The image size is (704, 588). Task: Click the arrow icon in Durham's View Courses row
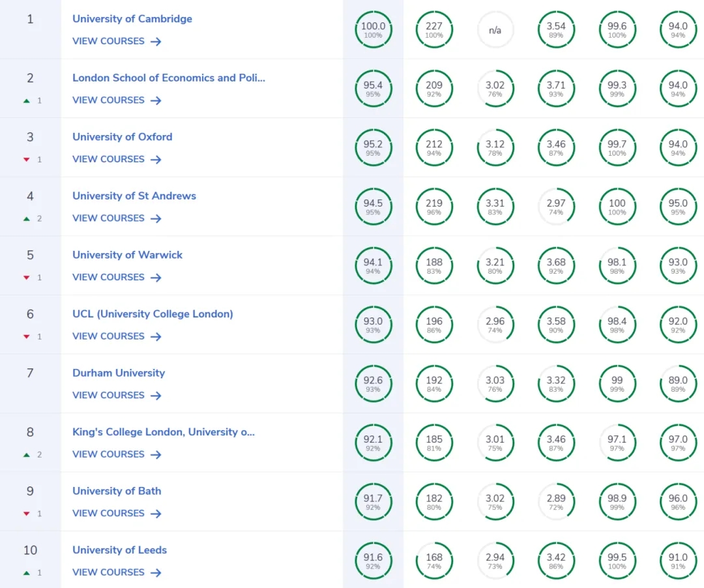[x=155, y=396]
